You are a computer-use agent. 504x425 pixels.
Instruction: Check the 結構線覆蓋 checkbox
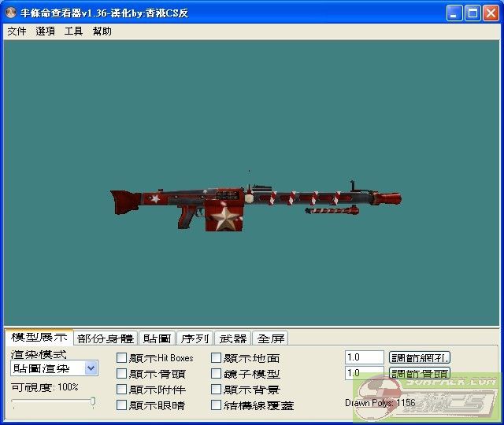tap(217, 405)
